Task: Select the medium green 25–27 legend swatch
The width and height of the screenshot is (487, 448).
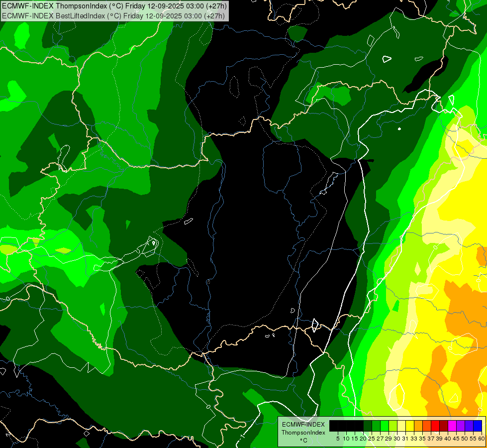Action: coord(376,426)
